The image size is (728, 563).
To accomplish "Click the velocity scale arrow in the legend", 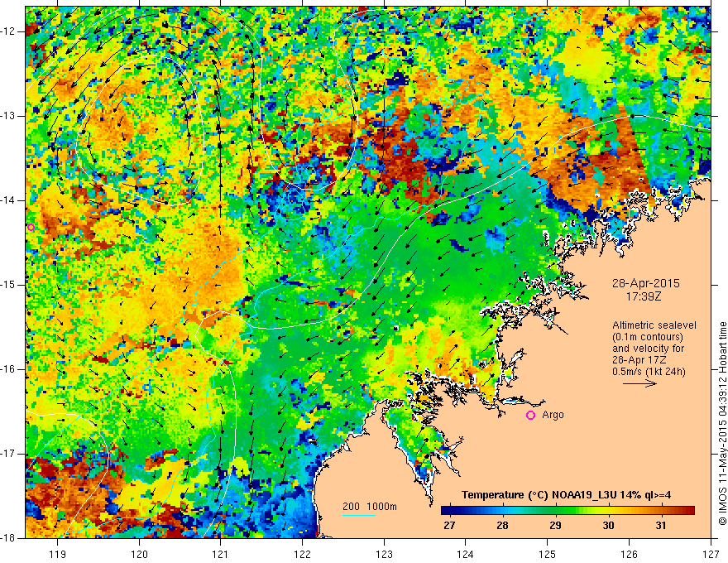I will pyautogui.click(x=639, y=383).
